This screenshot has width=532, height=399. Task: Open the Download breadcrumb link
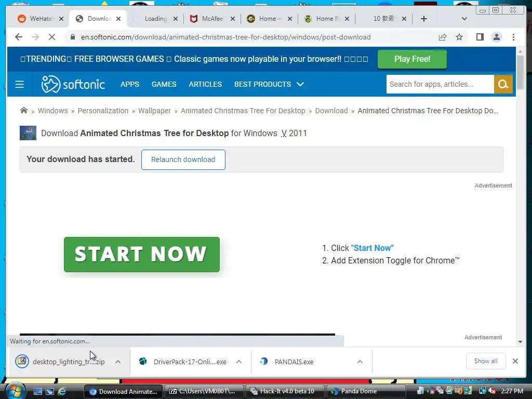pos(331,111)
